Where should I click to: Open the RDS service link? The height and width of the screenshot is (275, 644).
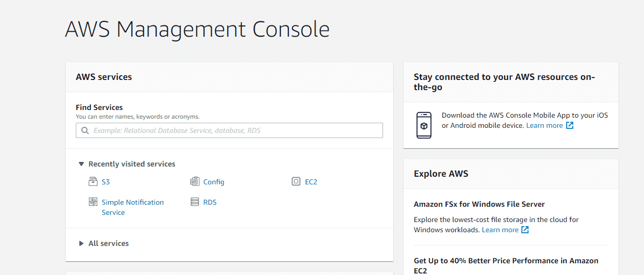point(210,202)
